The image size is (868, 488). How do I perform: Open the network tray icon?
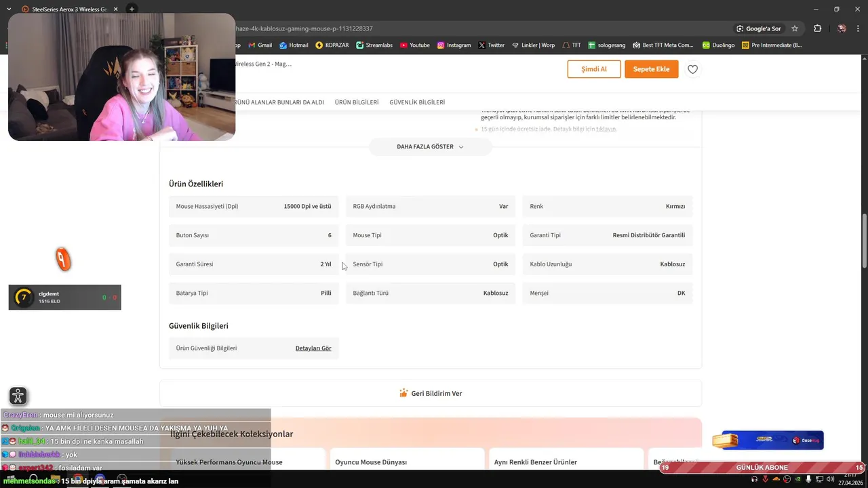819,479
